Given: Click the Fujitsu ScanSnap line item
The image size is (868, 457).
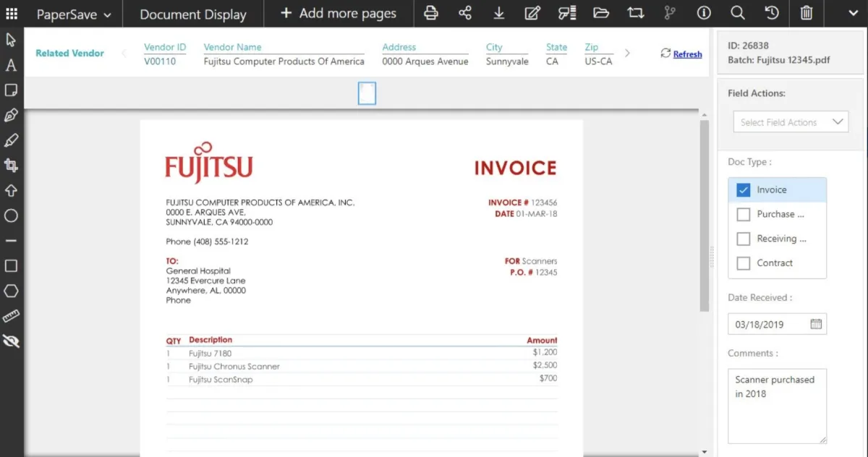Looking at the screenshot, I should [221, 380].
